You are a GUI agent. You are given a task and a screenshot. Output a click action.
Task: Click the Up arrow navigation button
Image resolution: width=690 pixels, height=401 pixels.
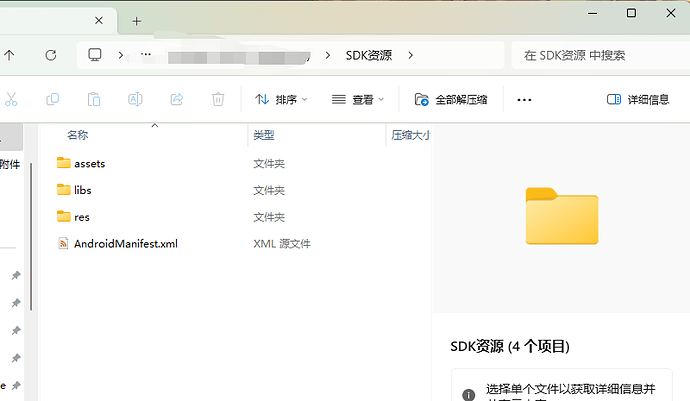pyautogui.click(x=9, y=55)
